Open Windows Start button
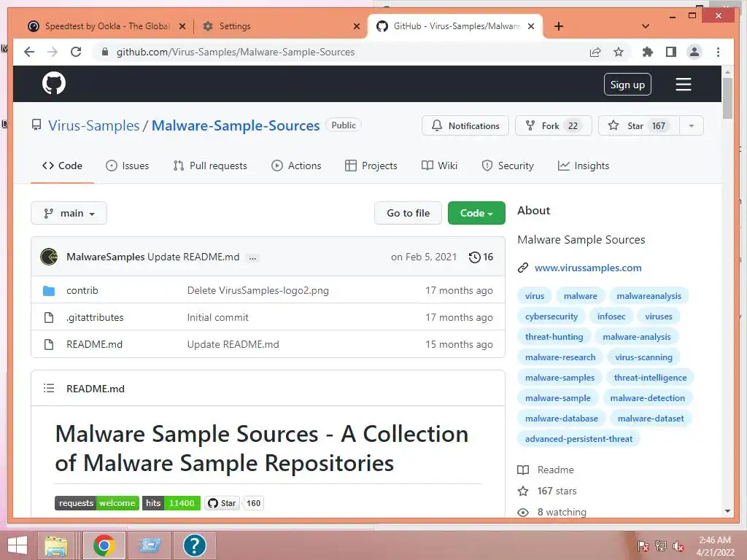747x560 pixels. pos(18,545)
